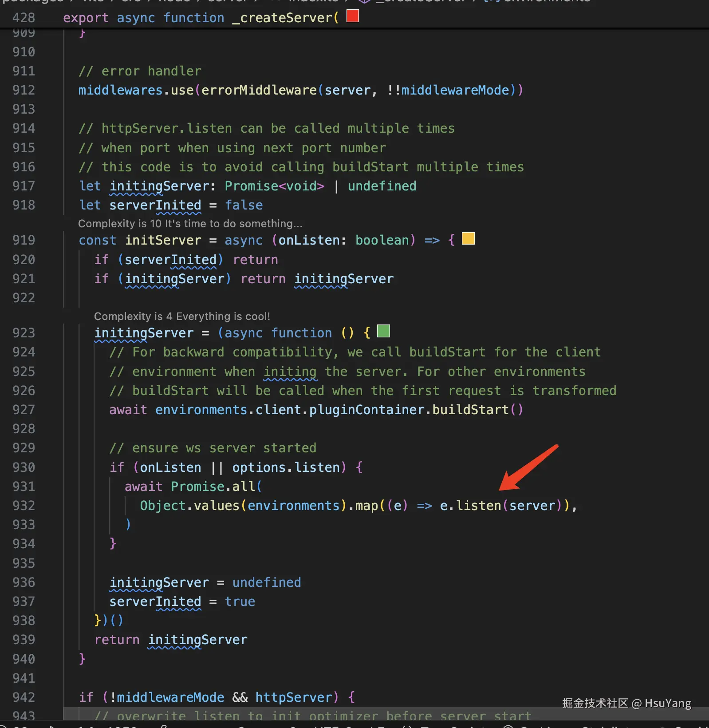This screenshot has width=709, height=728.
Task: Click middlewares.use on line 912
Action: (136, 90)
